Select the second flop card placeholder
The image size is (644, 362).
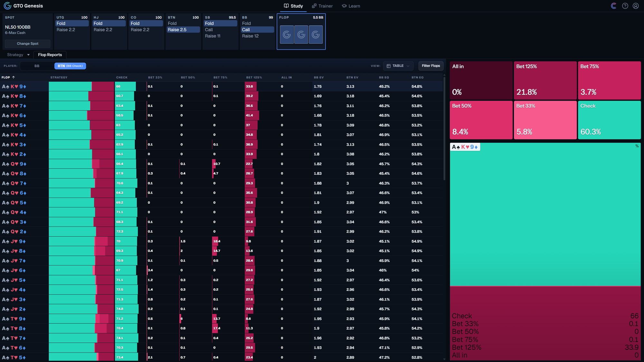(x=301, y=34)
